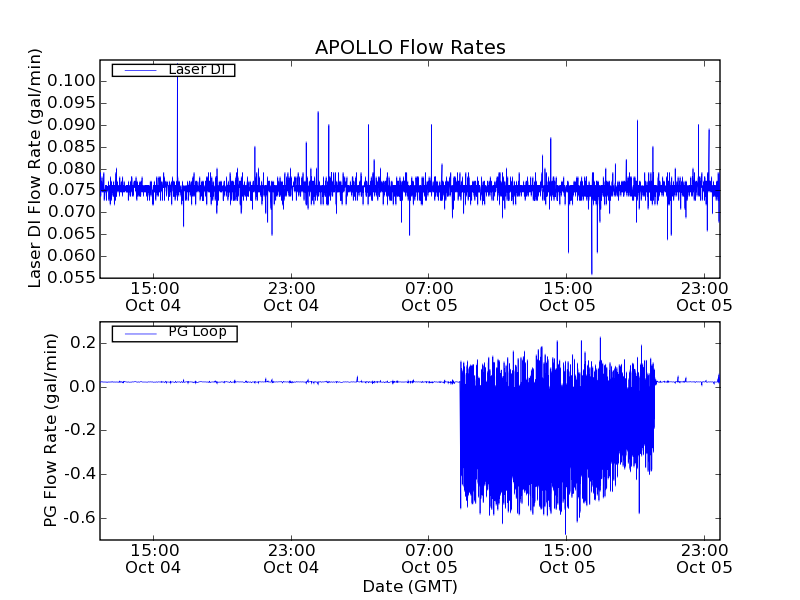Viewport: 800px width, 600px height.
Task: Click the 0.095 tick label on the top chart
Action: click(71, 103)
